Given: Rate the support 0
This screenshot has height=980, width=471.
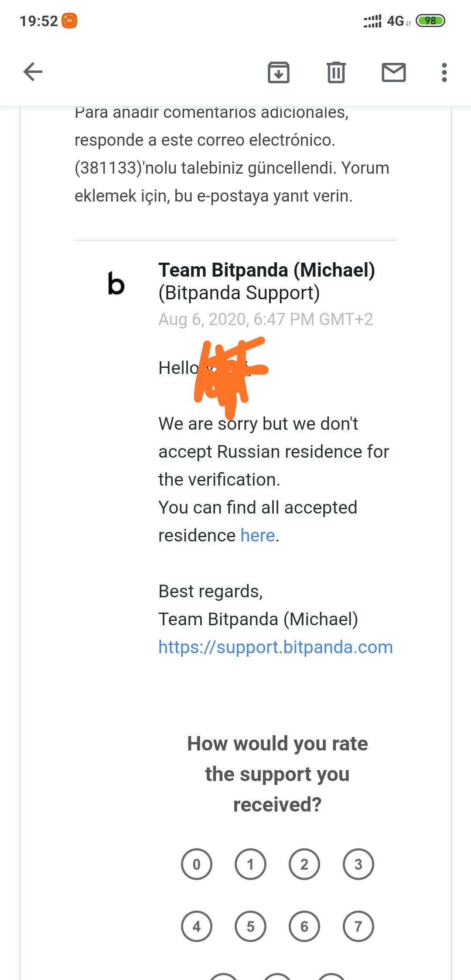Looking at the screenshot, I should tap(197, 864).
